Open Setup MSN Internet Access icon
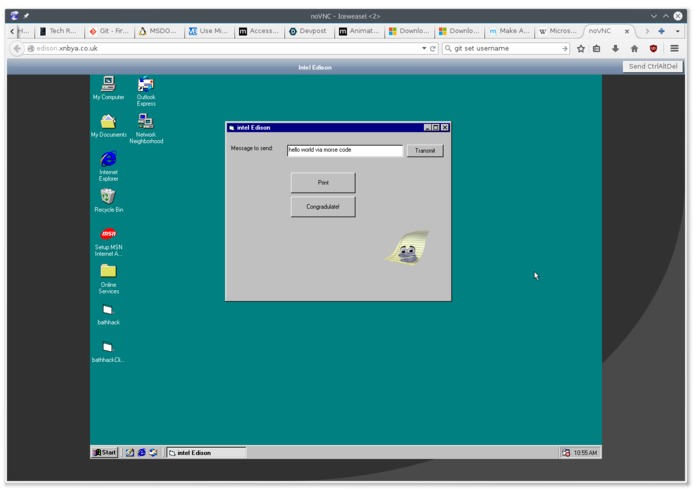Image resolution: width=695 pixels, height=494 pixels. click(x=108, y=241)
